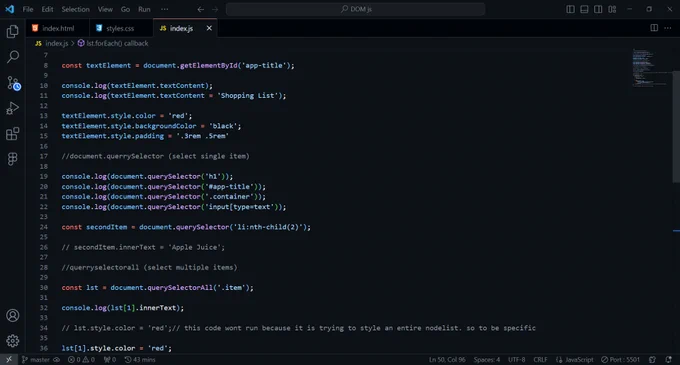Open errors and warnings count in status bar

click(x=81, y=359)
